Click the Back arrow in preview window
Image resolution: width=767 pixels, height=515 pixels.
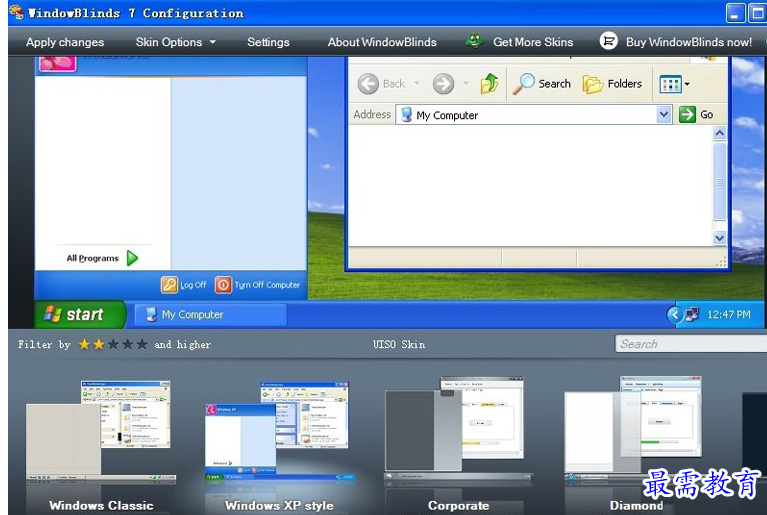click(368, 84)
